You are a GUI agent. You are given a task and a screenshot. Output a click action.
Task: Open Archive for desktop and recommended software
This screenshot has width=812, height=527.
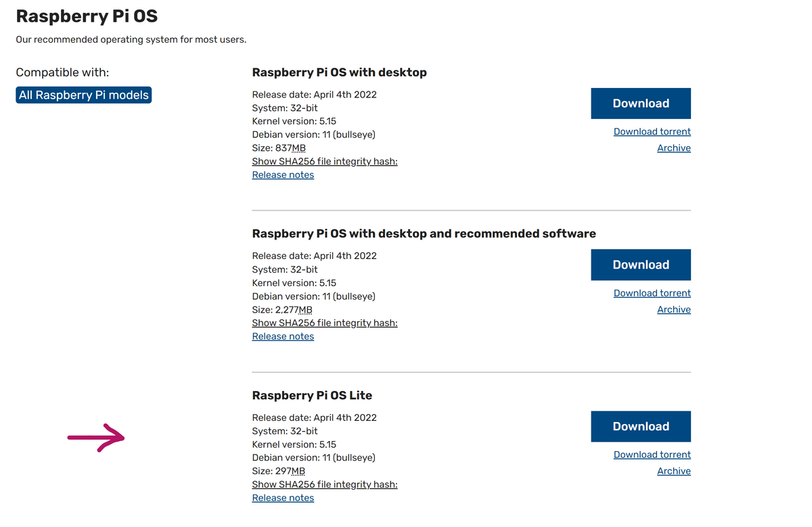673,310
